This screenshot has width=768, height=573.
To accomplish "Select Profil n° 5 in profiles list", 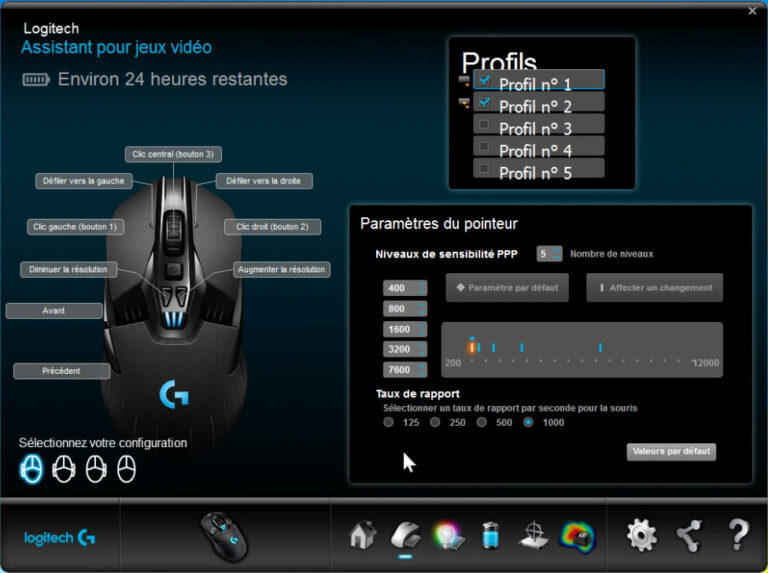I will 538,168.
